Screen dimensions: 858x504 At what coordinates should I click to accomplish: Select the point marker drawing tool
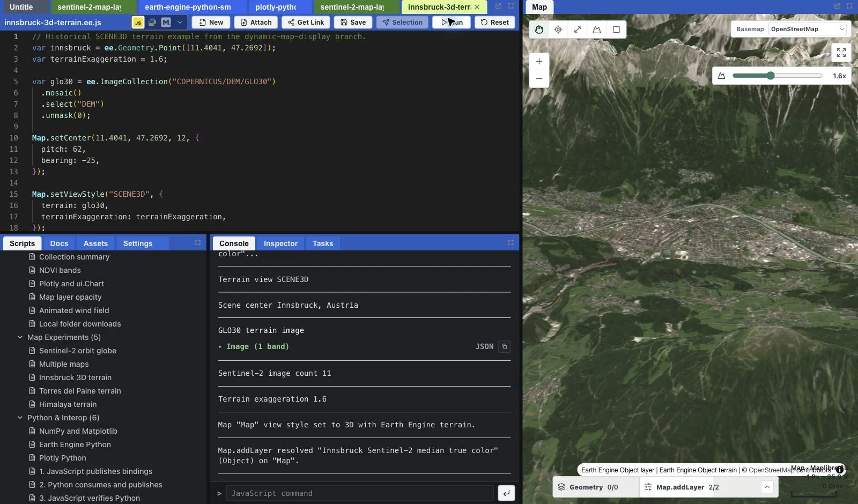(558, 29)
